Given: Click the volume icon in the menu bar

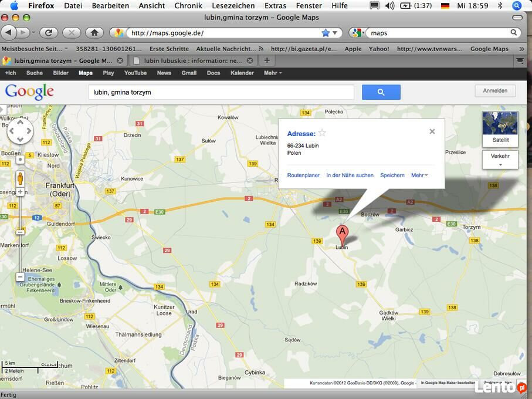Looking at the screenshot, I should pos(390,6).
